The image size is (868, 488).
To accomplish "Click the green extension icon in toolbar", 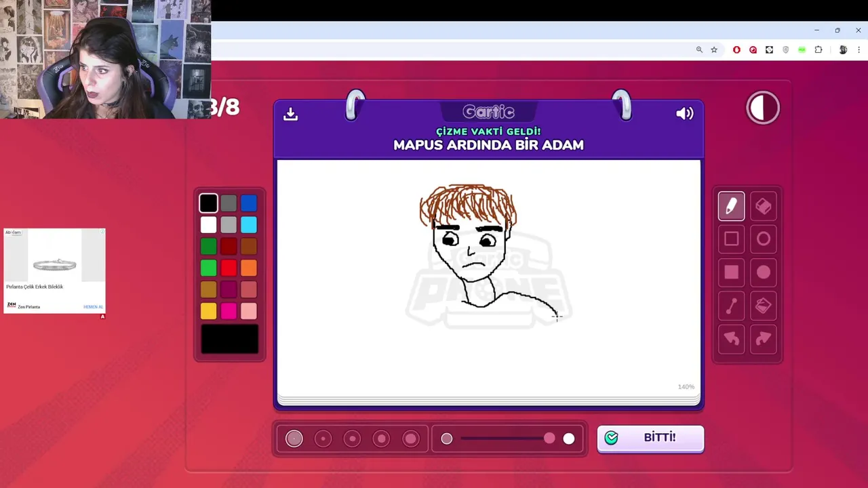I will 802,49.
